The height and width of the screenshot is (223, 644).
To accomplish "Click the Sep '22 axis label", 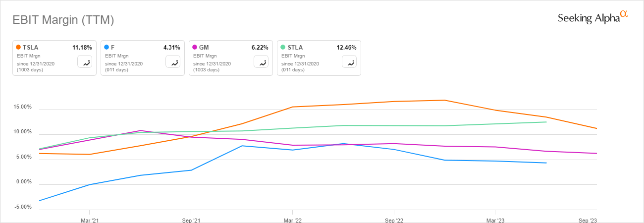I will click(x=393, y=219).
